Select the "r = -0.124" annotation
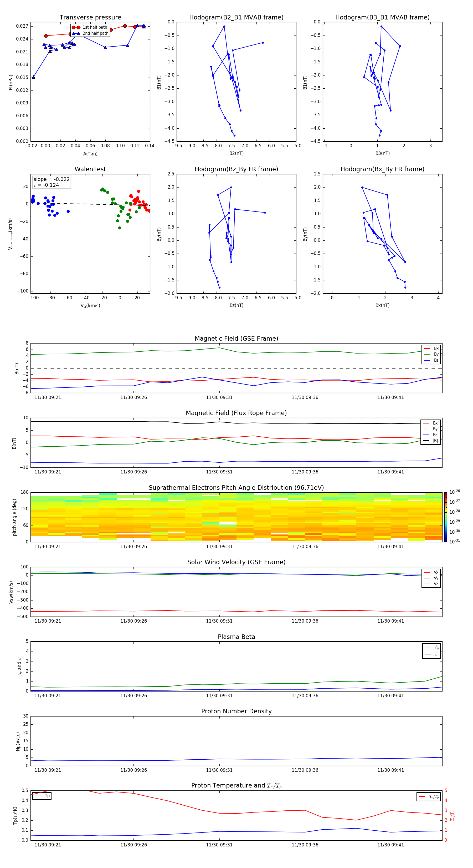 [x=47, y=185]
